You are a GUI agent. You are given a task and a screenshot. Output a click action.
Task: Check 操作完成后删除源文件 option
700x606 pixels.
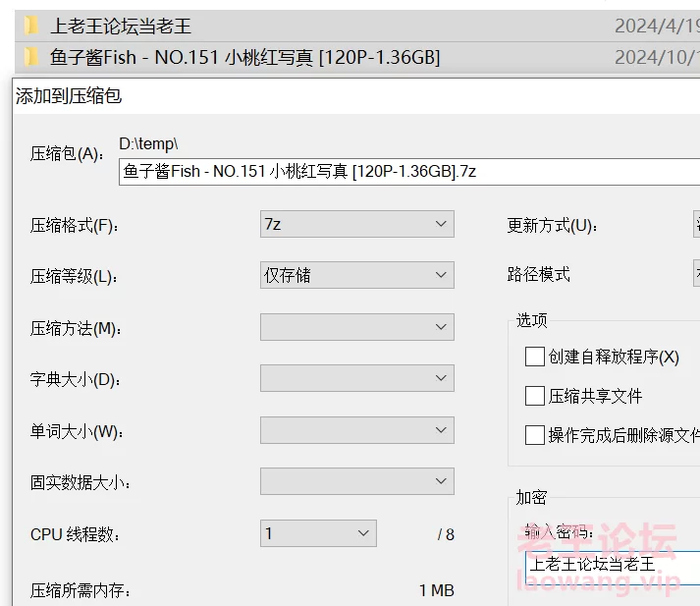click(534, 434)
